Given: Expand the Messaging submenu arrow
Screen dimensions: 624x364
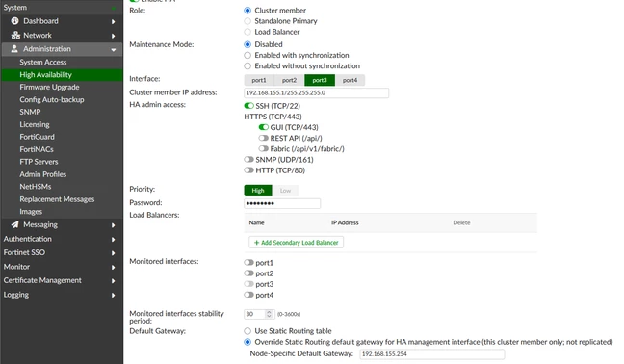Looking at the screenshot, I should click(x=113, y=225).
